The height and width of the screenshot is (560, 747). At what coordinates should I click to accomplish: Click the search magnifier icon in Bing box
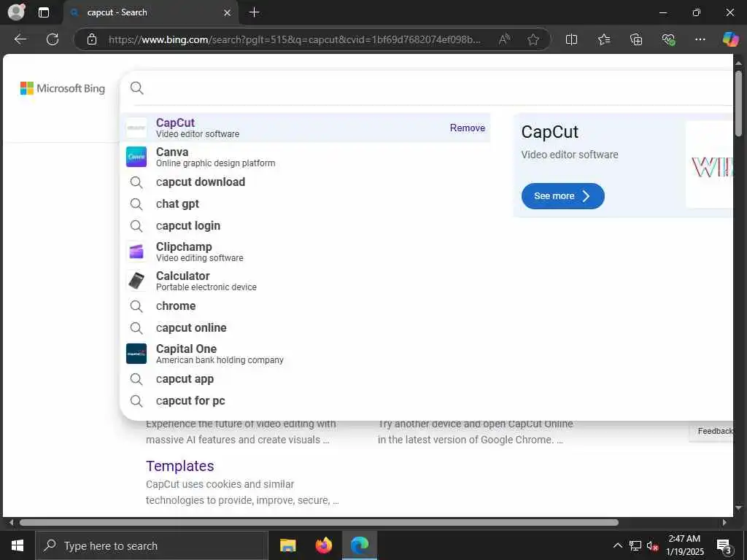coord(136,88)
